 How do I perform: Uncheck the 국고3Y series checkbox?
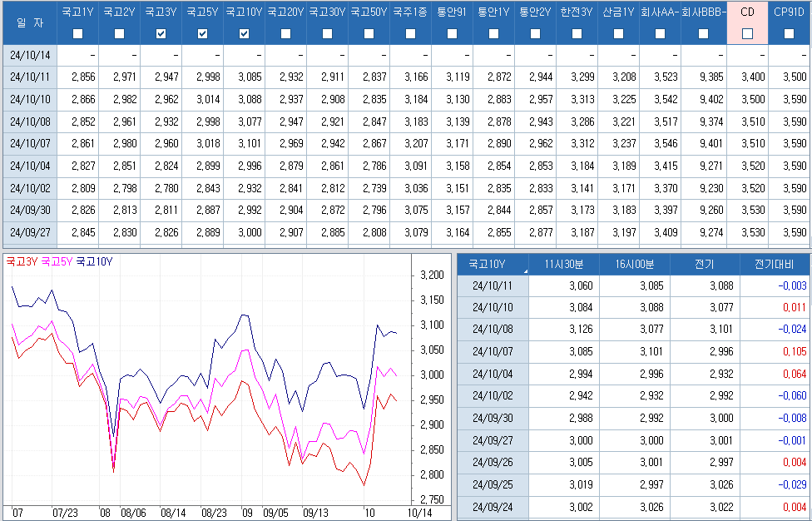click(161, 34)
